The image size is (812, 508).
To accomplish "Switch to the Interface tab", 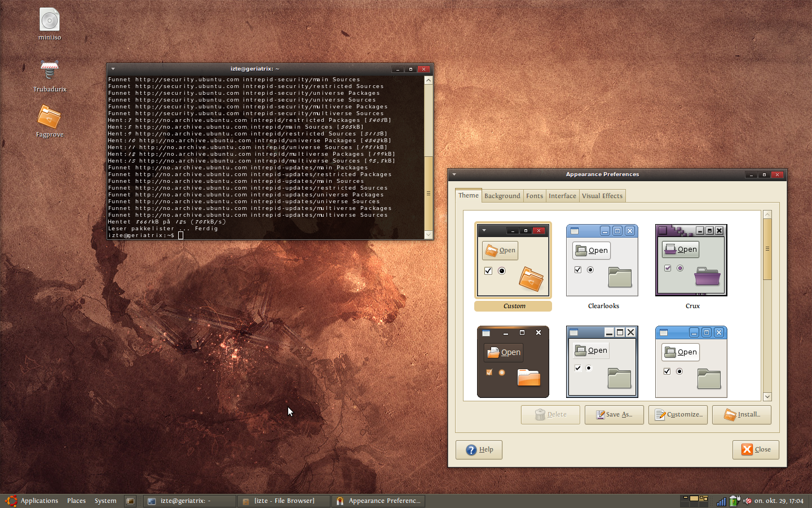I will click(562, 196).
